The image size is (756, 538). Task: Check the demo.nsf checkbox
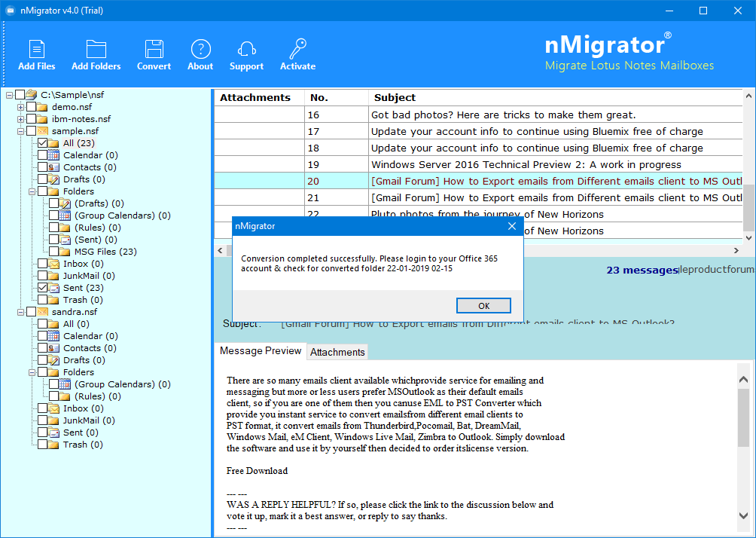click(32, 107)
